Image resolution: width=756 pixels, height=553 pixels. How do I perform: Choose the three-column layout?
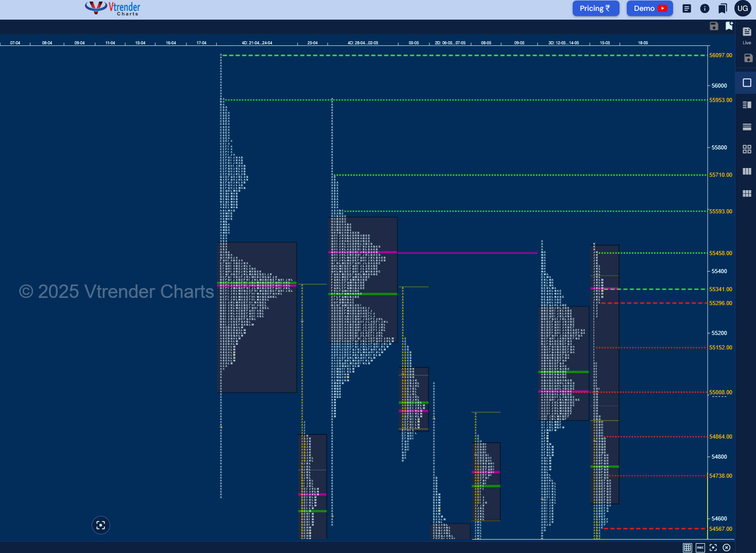[x=747, y=171]
